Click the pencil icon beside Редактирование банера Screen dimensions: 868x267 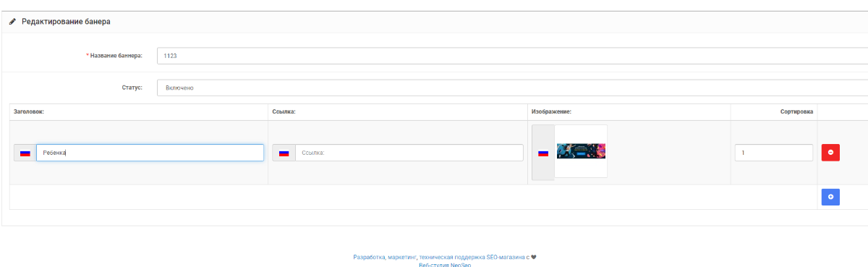[x=12, y=22]
